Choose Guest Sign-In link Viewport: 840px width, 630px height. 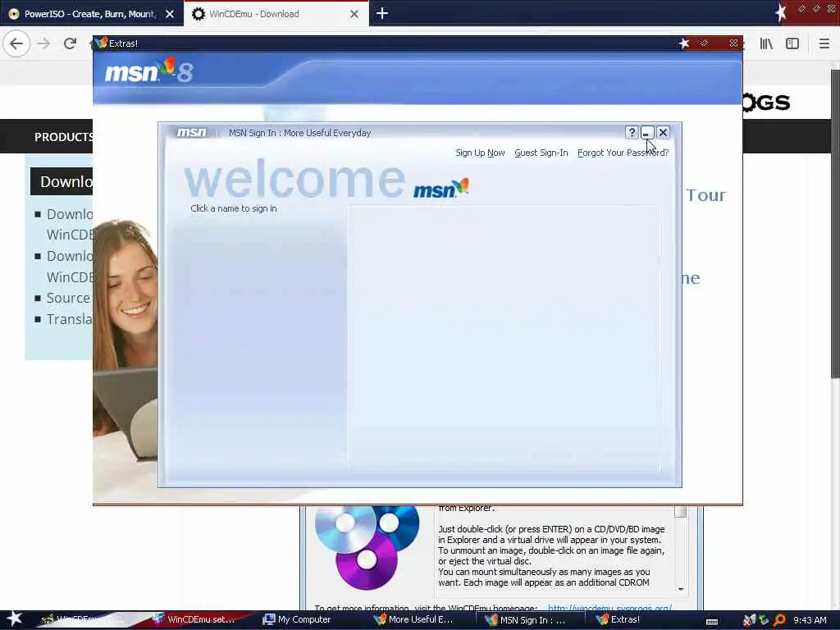click(541, 153)
